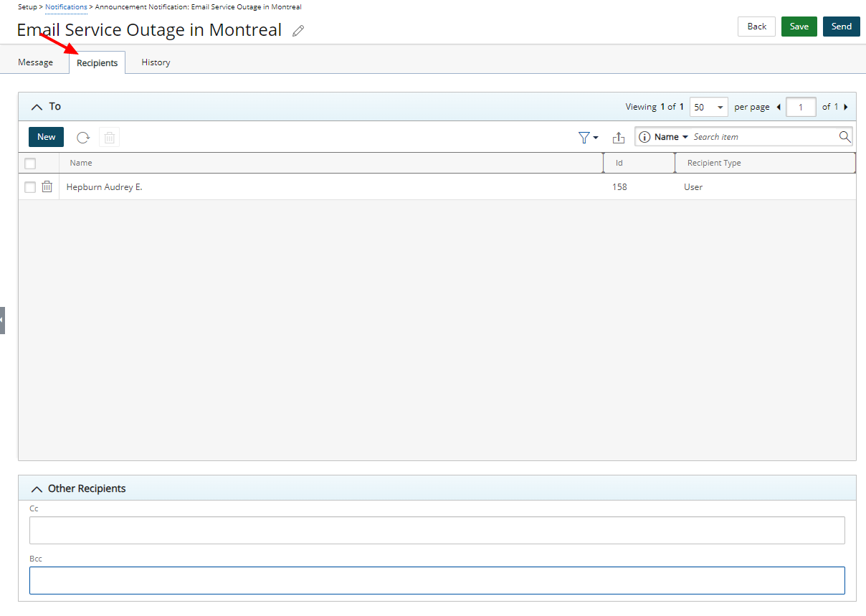Switch to the Message tab
The width and height of the screenshot is (866, 616).
pyautogui.click(x=36, y=62)
